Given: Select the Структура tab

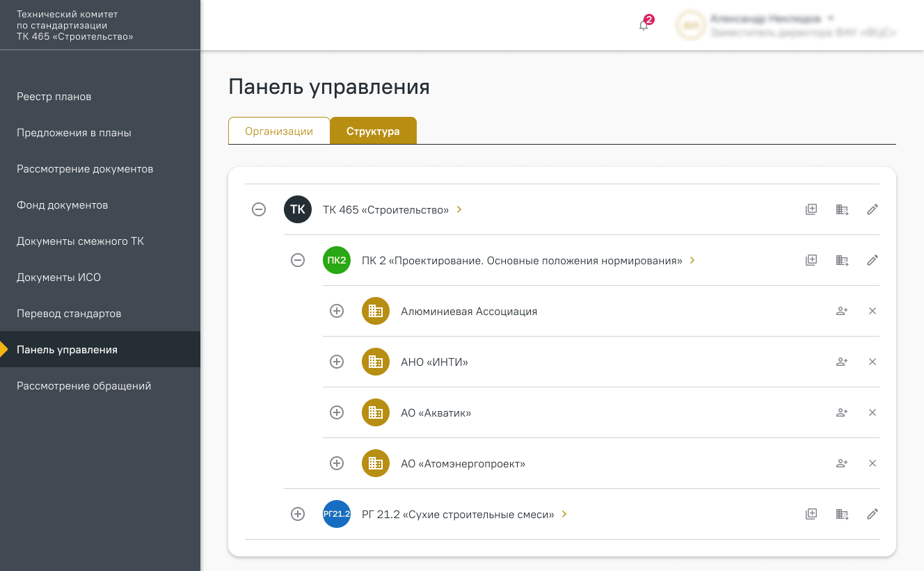Looking at the screenshot, I should 373,131.
